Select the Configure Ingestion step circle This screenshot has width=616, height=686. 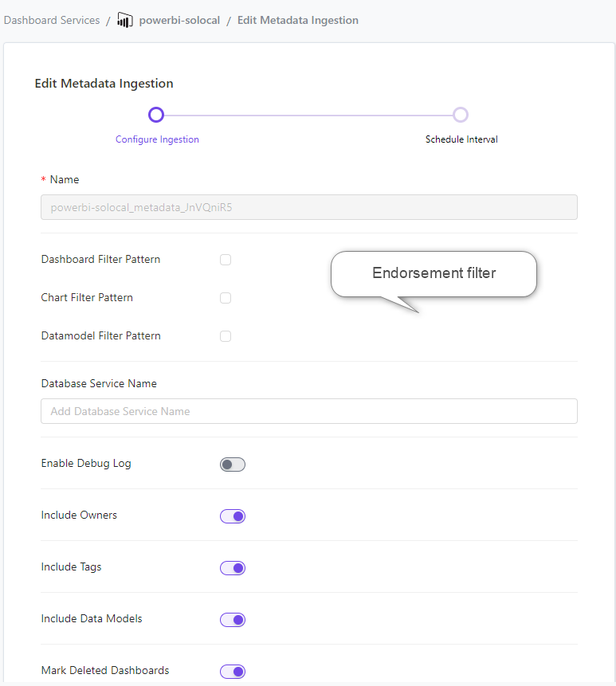tap(156, 115)
